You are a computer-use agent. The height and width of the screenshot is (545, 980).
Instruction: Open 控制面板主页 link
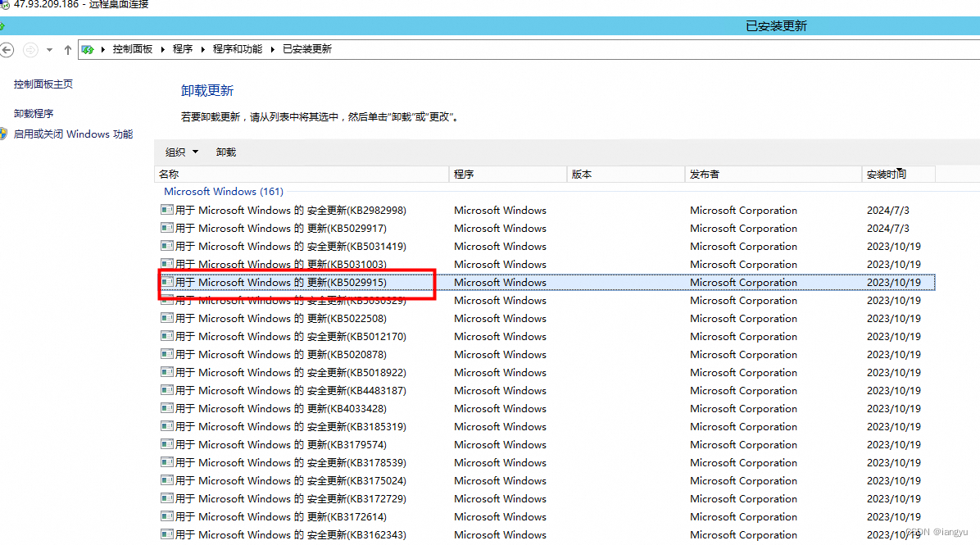[43, 84]
